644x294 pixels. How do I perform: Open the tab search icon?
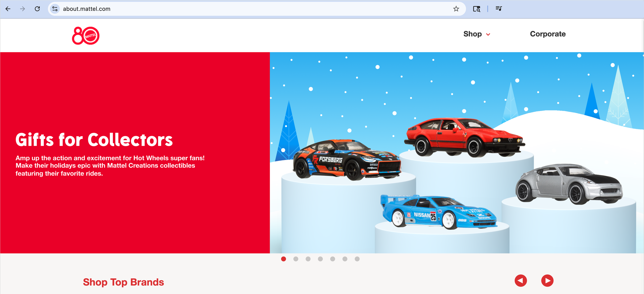tap(476, 9)
